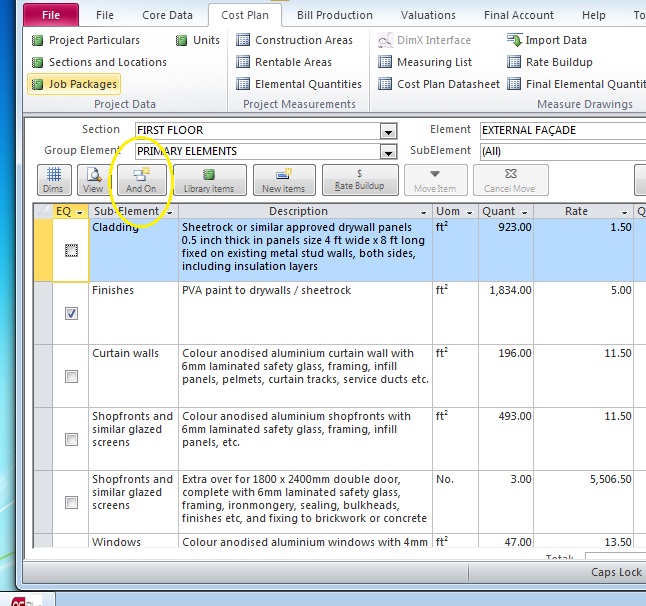Untick the EQ checkbox for Finishes

71,314
